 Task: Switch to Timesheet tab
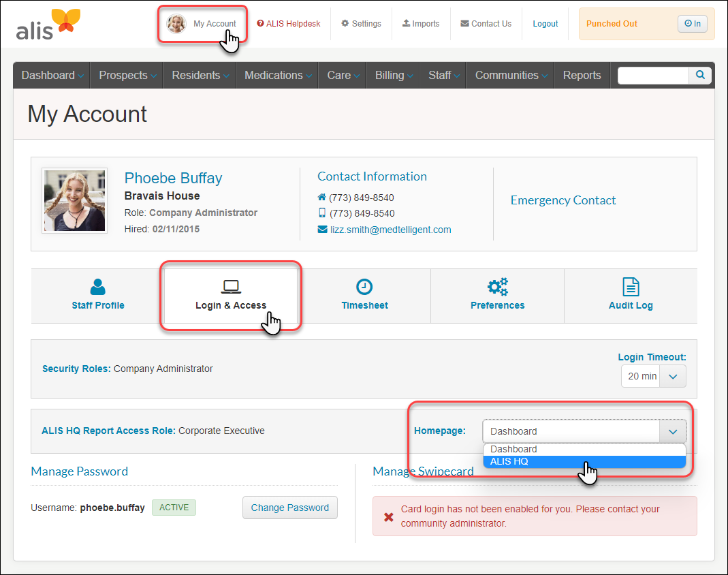(364, 295)
